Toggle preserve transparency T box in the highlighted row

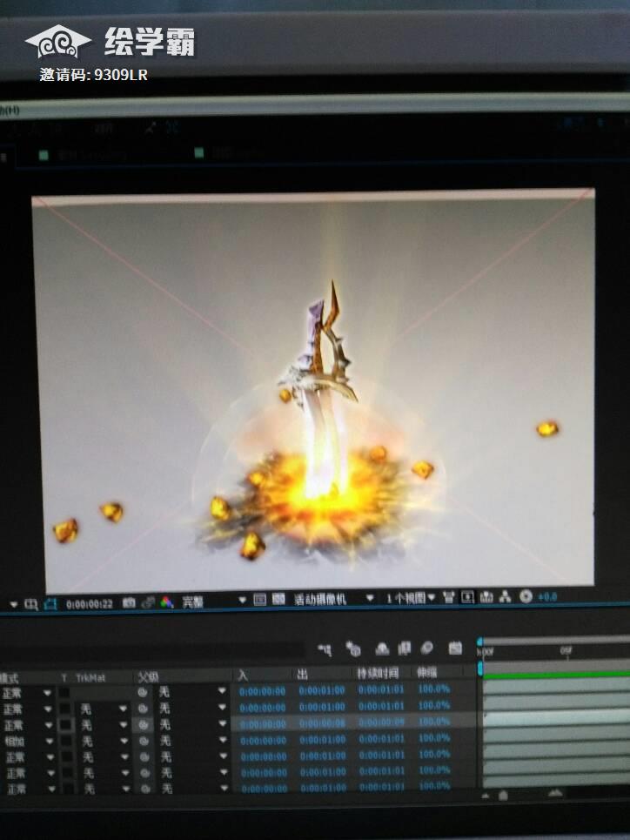pyautogui.click(x=66, y=725)
